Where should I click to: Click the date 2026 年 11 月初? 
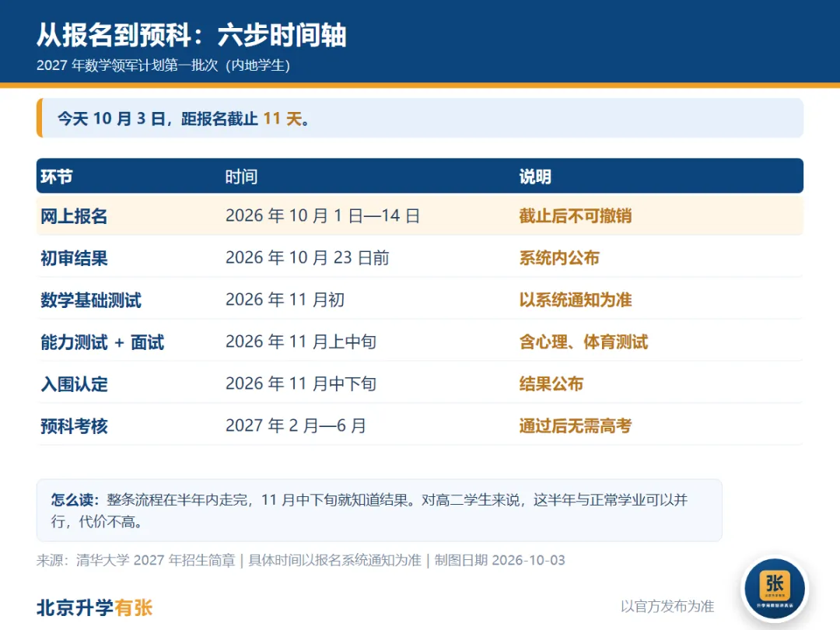285,300
